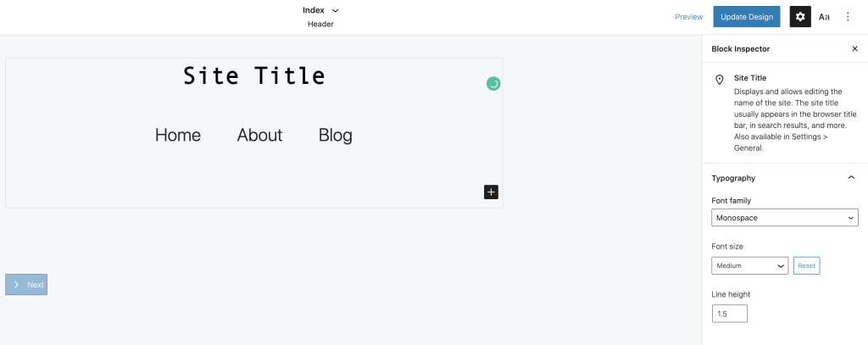Screen dimensions: 868x345
Task: Open the three-dot options menu
Action: click(848, 17)
